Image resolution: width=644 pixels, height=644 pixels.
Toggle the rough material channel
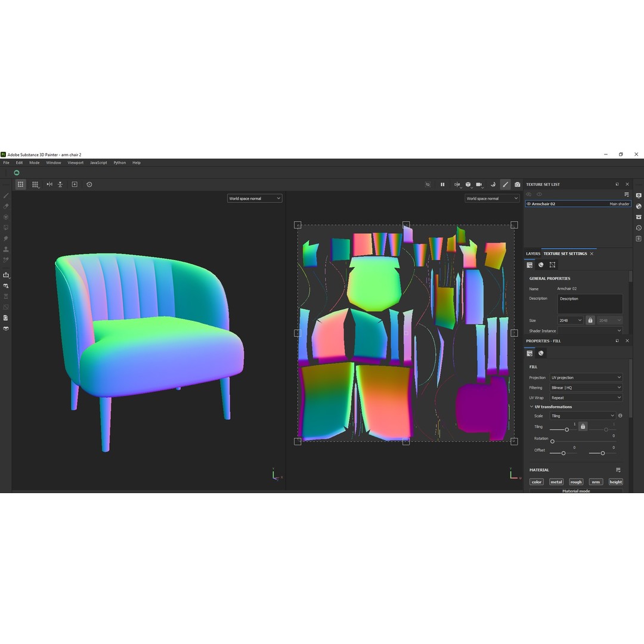tap(576, 482)
